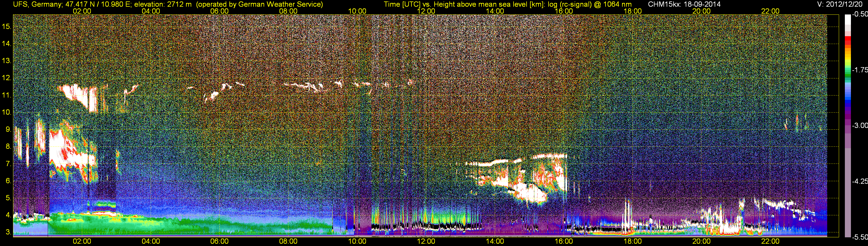Click the 9. height axis label
The image size is (868, 246).
click(8, 129)
